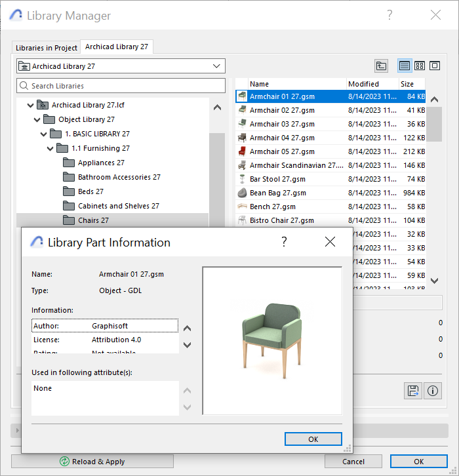Click the Bistro Chair 27 object icon
Viewport: 459px width, 476px height.
coord(242,220)
